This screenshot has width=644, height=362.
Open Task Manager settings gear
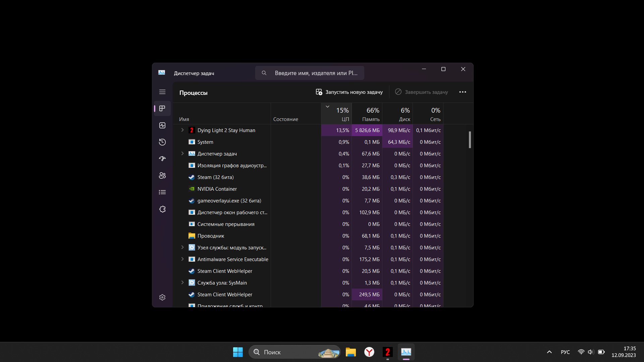click(x=162, y=297)
